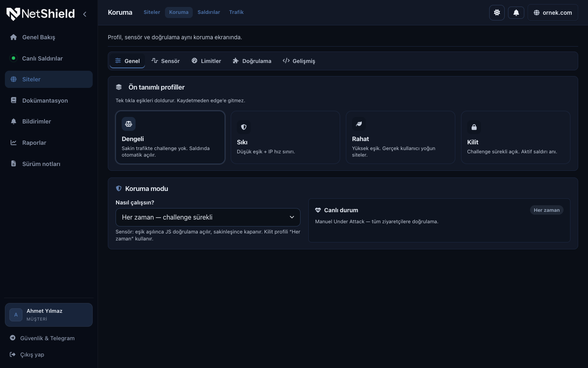The height and width of the screenshot is (368, 588).
Task: Click the layers icon beside Ön tanımlı profiller
Action: (119, 87)
